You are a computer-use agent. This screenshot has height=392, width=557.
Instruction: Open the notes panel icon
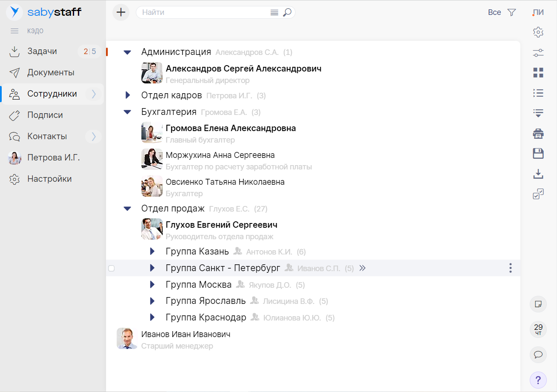coord(538,304)
